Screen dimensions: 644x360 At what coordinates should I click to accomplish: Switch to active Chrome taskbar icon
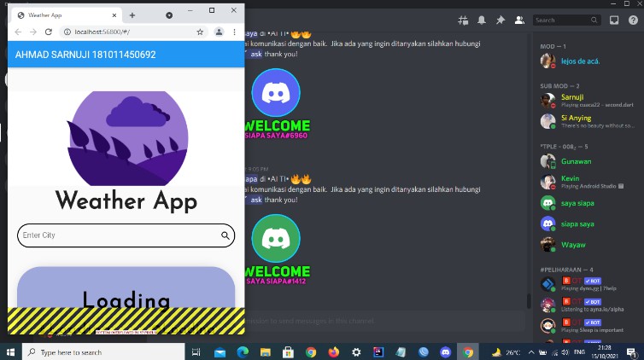468,352
